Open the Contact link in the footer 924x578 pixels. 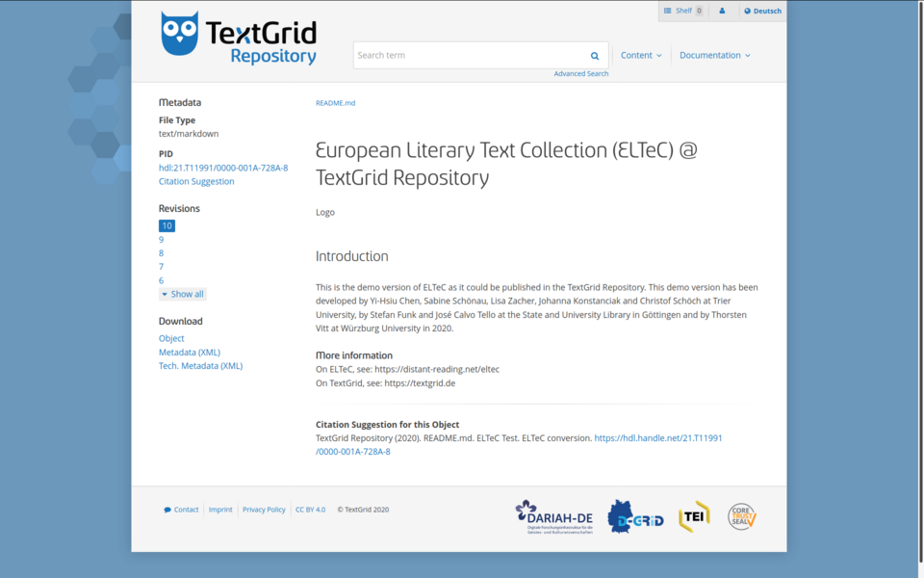182,510
